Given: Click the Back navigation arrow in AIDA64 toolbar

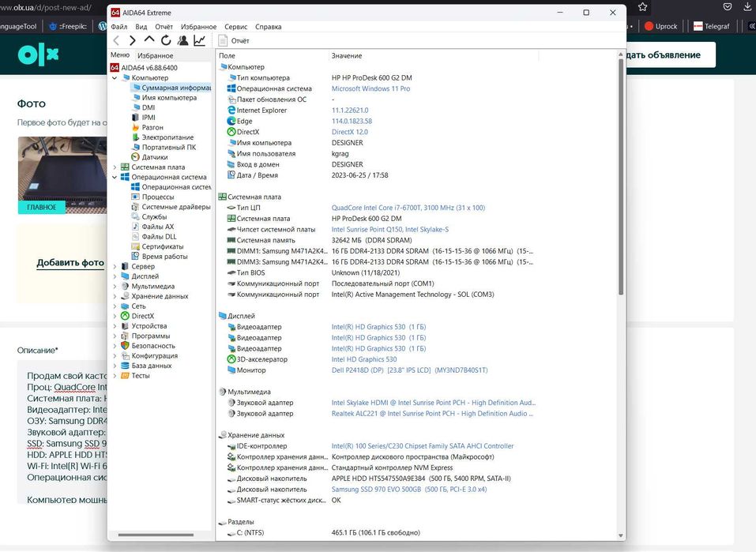Looking at the screenshot, I should click(x=116, y=40).
